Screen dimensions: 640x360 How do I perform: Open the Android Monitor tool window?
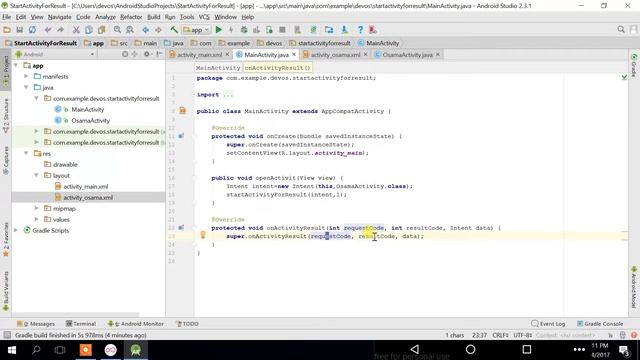(x=136, y=324)
